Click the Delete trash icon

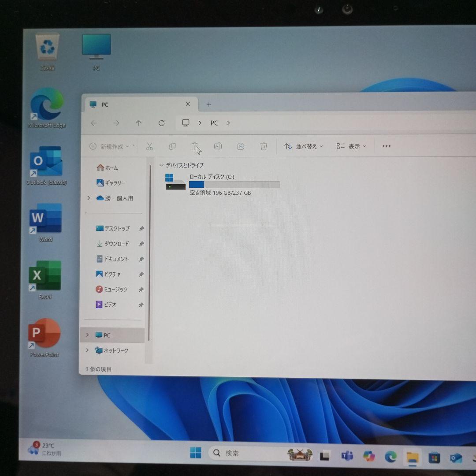pos(264,146)
